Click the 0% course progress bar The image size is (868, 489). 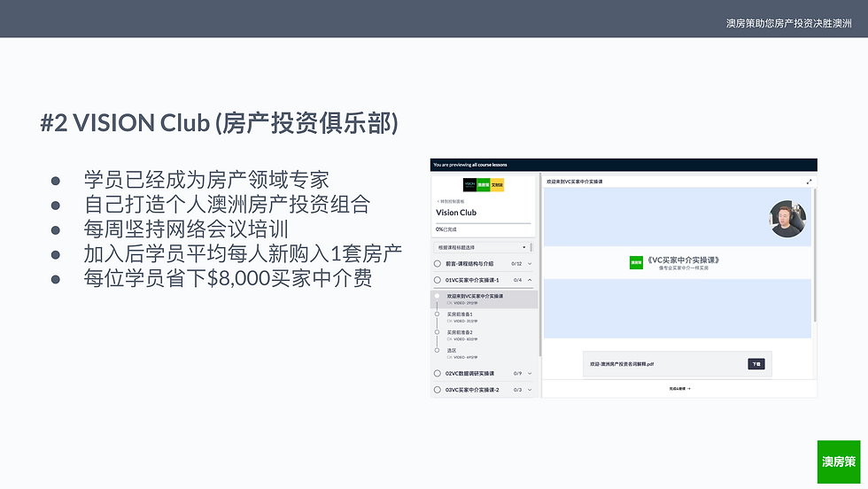(484, 223)
